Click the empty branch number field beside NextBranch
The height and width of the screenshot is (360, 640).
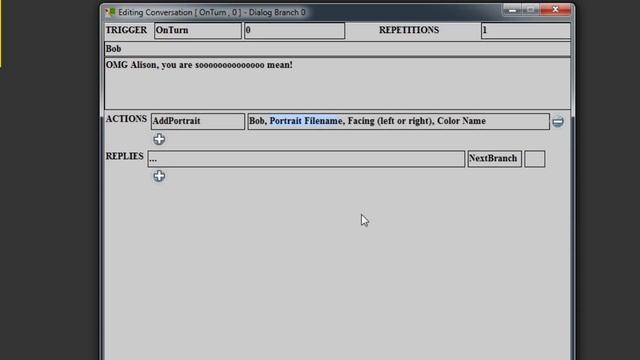[x=535, y=159]
